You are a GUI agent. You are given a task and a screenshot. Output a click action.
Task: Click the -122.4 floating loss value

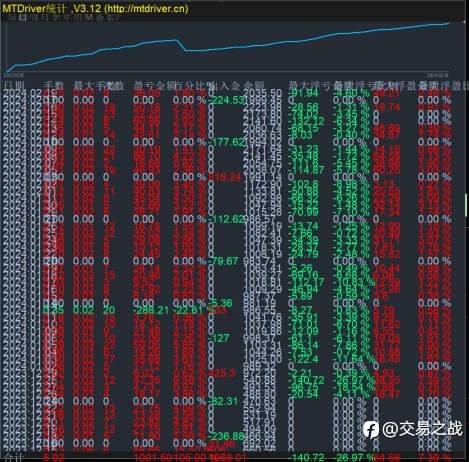pos(303,359)
